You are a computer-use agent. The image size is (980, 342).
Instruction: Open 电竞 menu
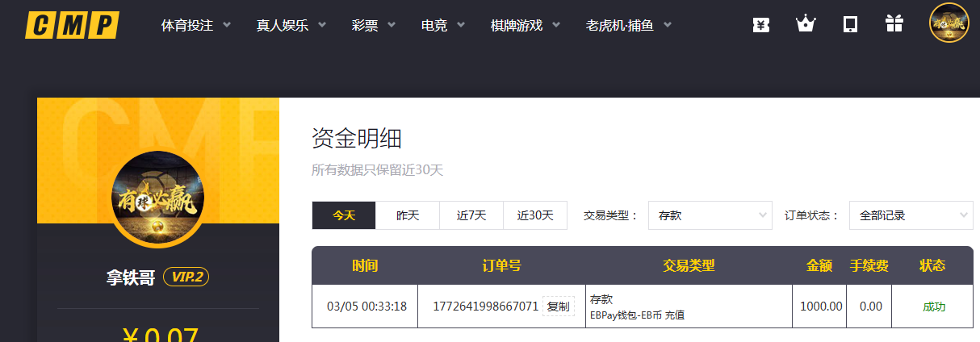tap(434, 25)
